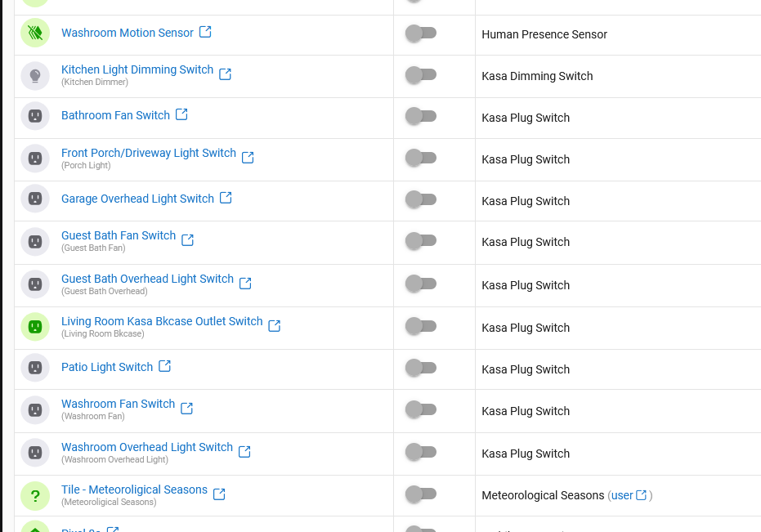Open the Washroom Overhead Light Switch link

tap(147, 447)
